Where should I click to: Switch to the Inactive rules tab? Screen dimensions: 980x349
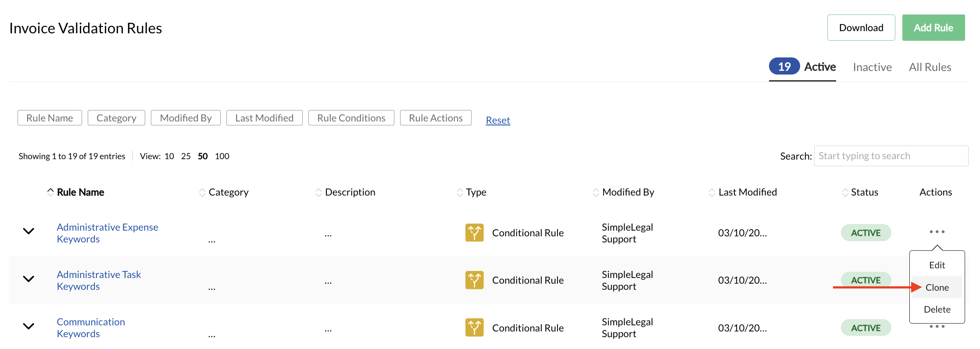click(x=872, y=68)
